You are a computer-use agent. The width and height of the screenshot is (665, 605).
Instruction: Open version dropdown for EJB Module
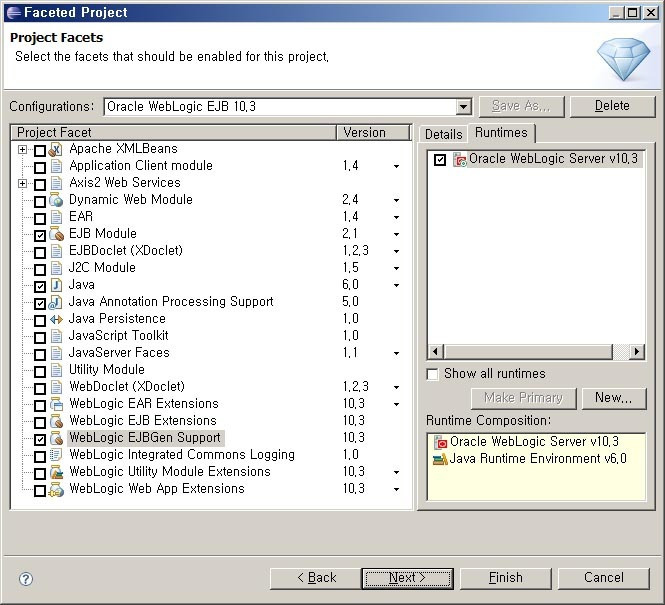click(x=396, y=234)
